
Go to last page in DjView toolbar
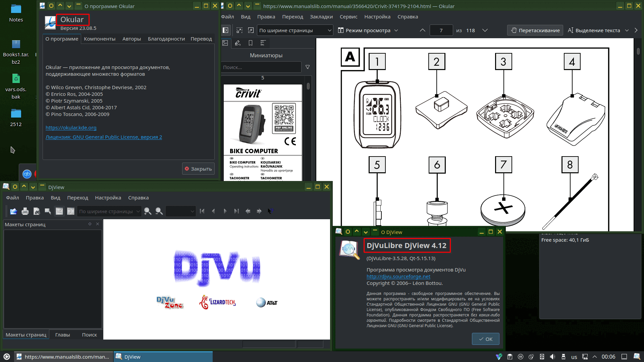pyautogui.click(x=236, y=211)
